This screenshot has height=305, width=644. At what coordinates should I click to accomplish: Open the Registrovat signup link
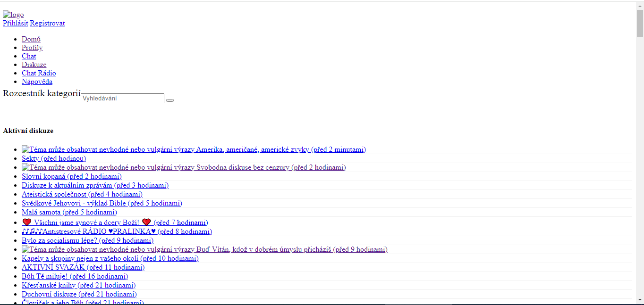pyautogui.click(x=48, y=23)
